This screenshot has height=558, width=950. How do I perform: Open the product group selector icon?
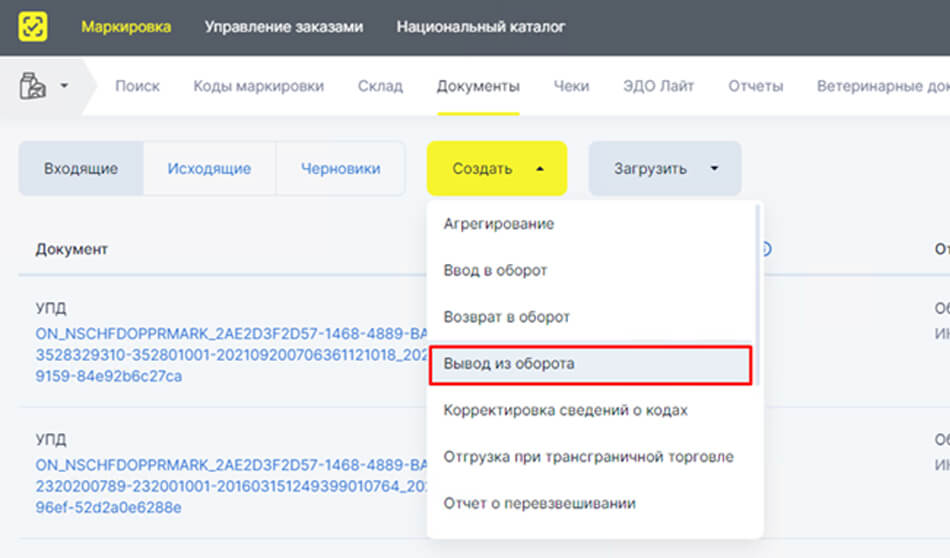tap(33, 87)
